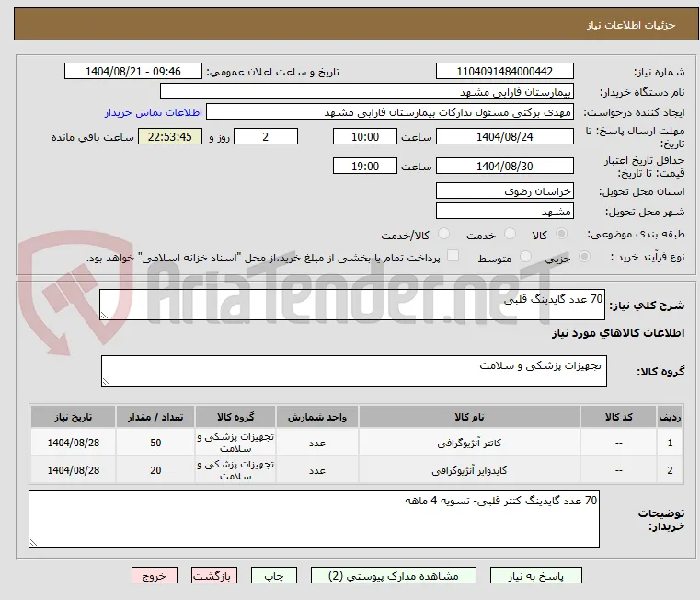This screenshot has height=600, width=700.
Task: Click the تعداد / مقدار column header
Action: [x=155, y=417]
